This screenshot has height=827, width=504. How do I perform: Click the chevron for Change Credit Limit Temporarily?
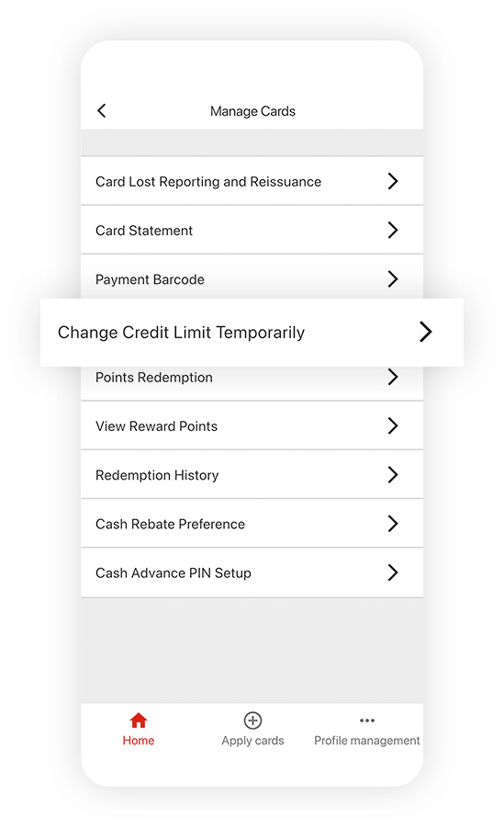(x=425, y=332)
